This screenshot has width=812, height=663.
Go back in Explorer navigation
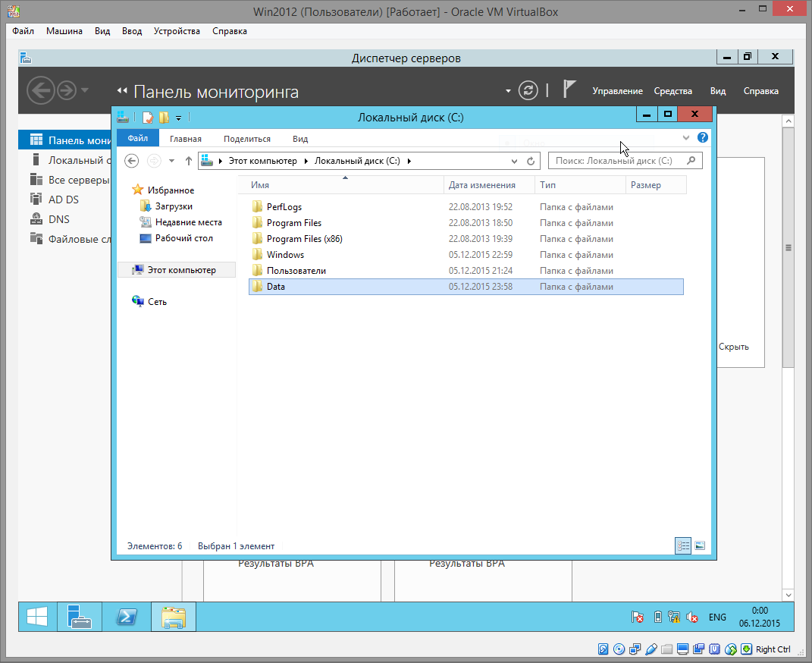(x=132, y=161)
